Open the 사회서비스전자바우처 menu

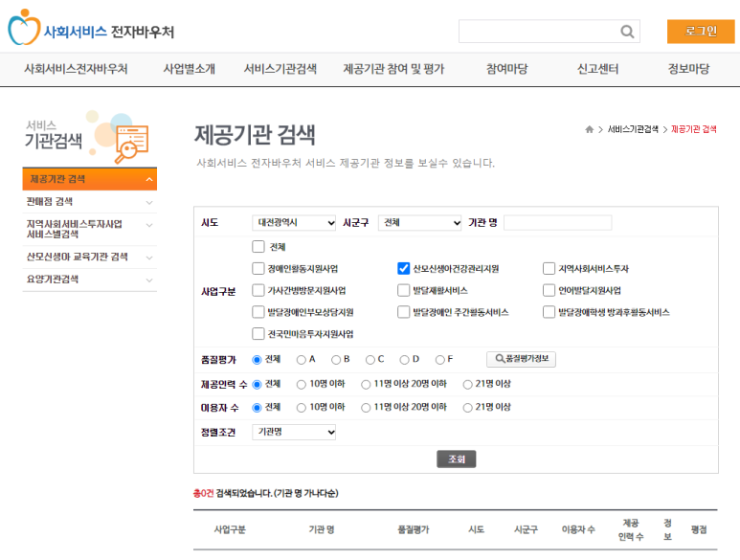click(x=76, y=69)
